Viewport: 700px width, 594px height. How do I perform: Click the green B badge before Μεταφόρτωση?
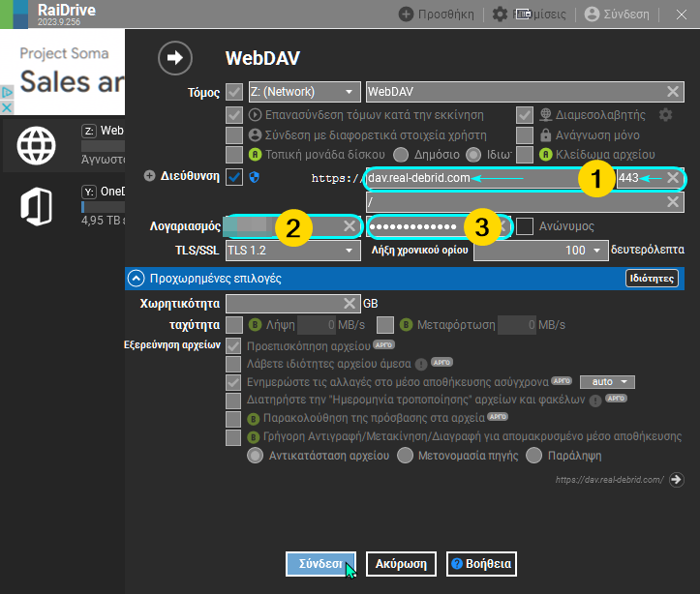click(x=406, y=325)
